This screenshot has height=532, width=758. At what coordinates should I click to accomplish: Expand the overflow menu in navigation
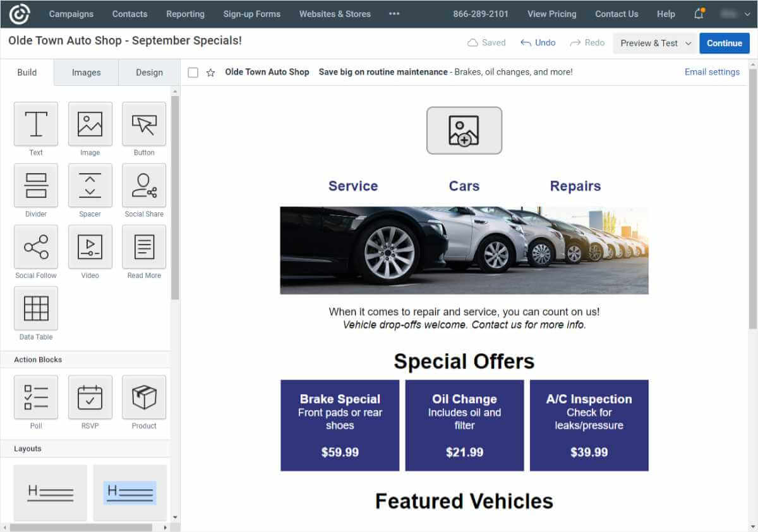point(394,13)
